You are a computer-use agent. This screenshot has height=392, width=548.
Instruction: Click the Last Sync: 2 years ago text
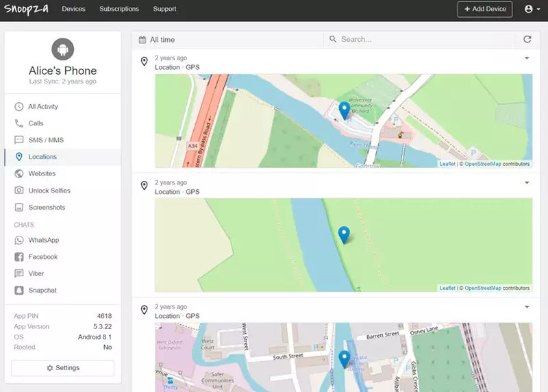[63, 82]
